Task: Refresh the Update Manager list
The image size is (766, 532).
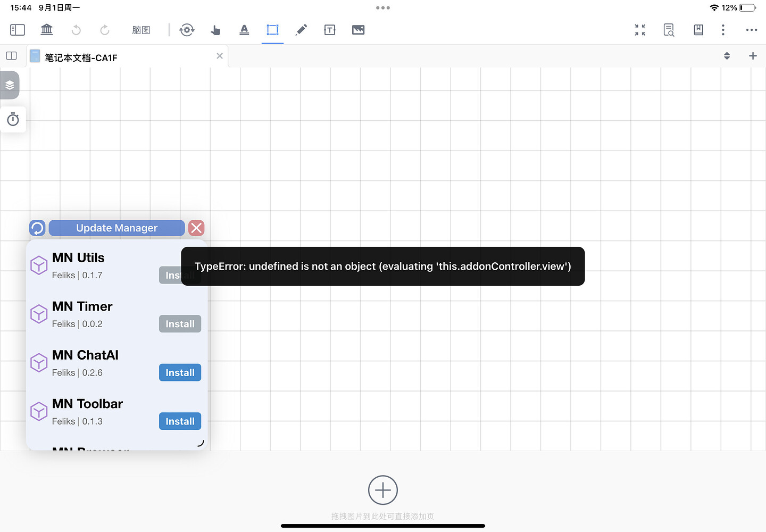Action: point(37,228)
